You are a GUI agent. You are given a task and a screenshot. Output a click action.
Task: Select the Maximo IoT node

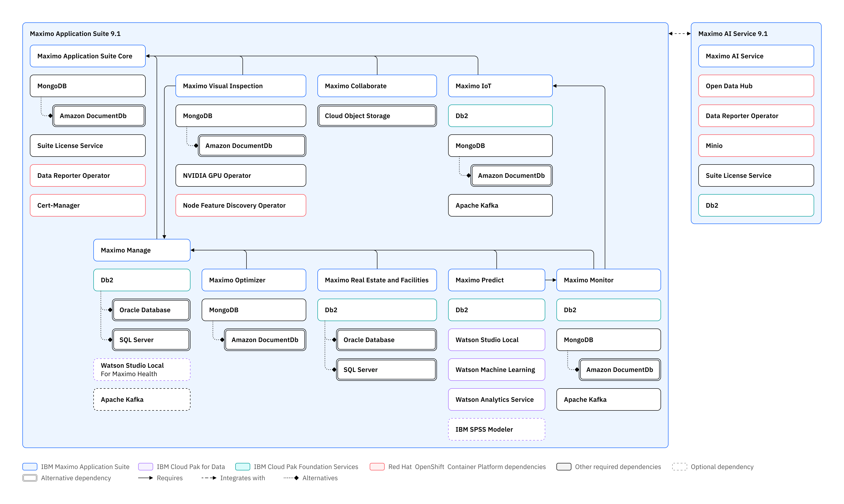[500, 86]
